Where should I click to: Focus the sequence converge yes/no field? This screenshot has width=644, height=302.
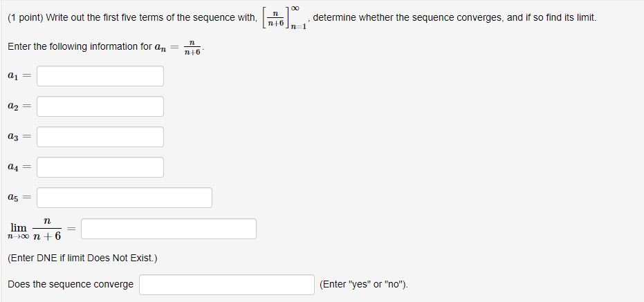pos(227,285)
